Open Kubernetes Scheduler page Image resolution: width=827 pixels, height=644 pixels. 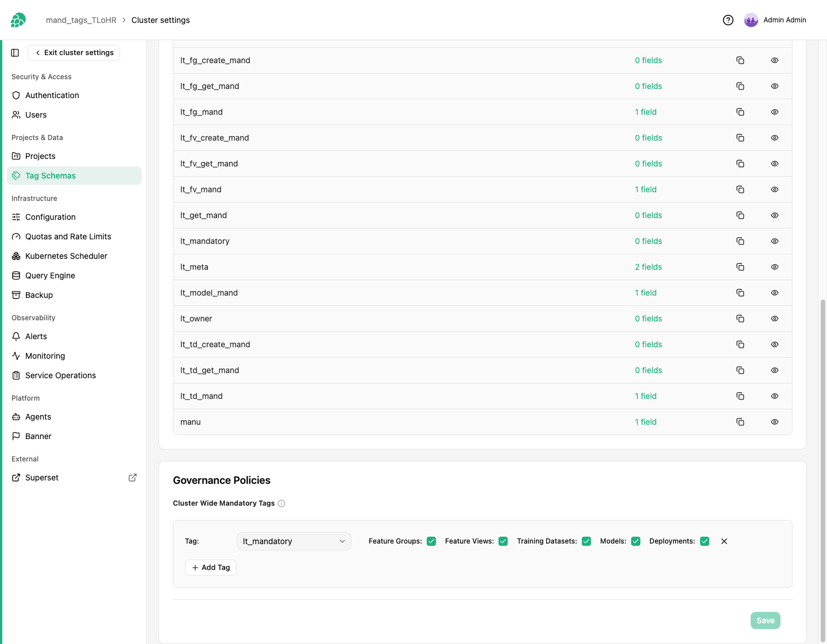(74, 256)
